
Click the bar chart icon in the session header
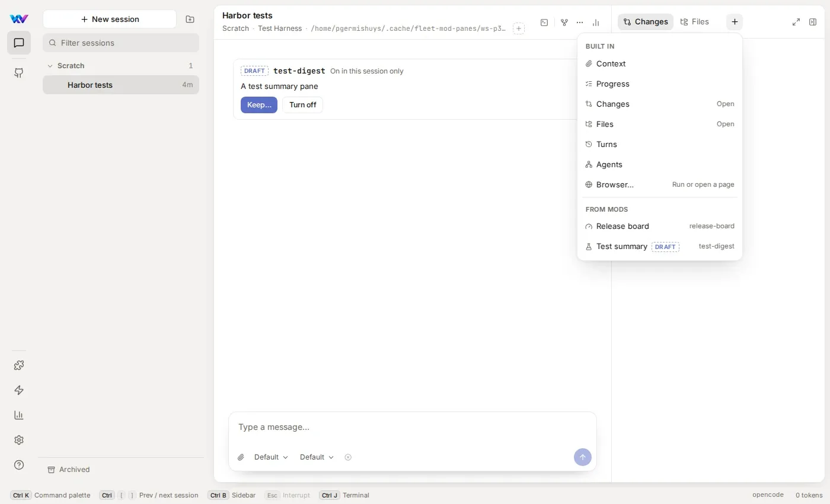[x=596, y=23]
